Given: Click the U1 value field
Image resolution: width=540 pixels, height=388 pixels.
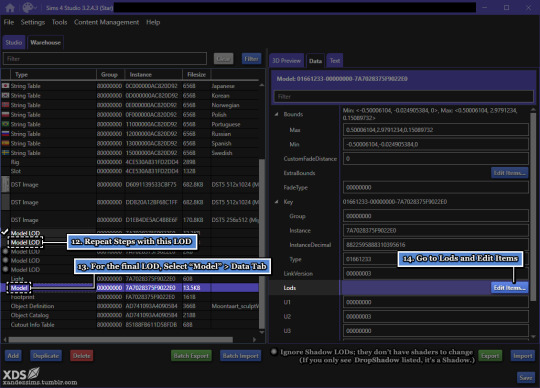Looking at the screenshot, I should click(x=436, y=302).
